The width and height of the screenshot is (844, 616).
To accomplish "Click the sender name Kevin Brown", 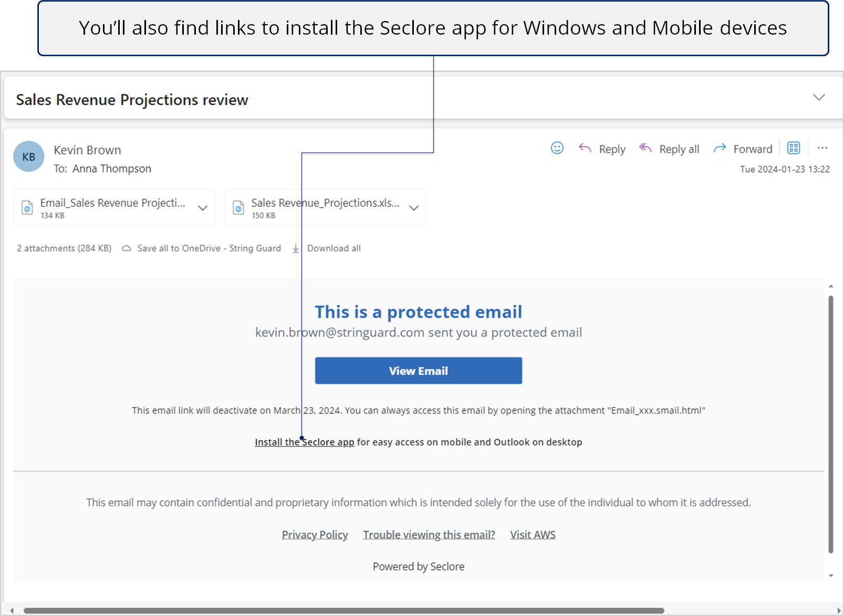I will point(87,150).
